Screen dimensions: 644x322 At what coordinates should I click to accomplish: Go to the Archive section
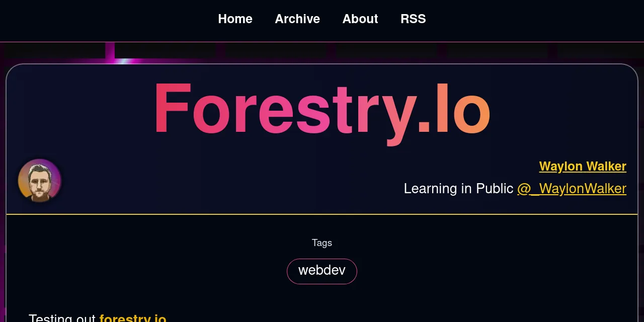point(297,19)
